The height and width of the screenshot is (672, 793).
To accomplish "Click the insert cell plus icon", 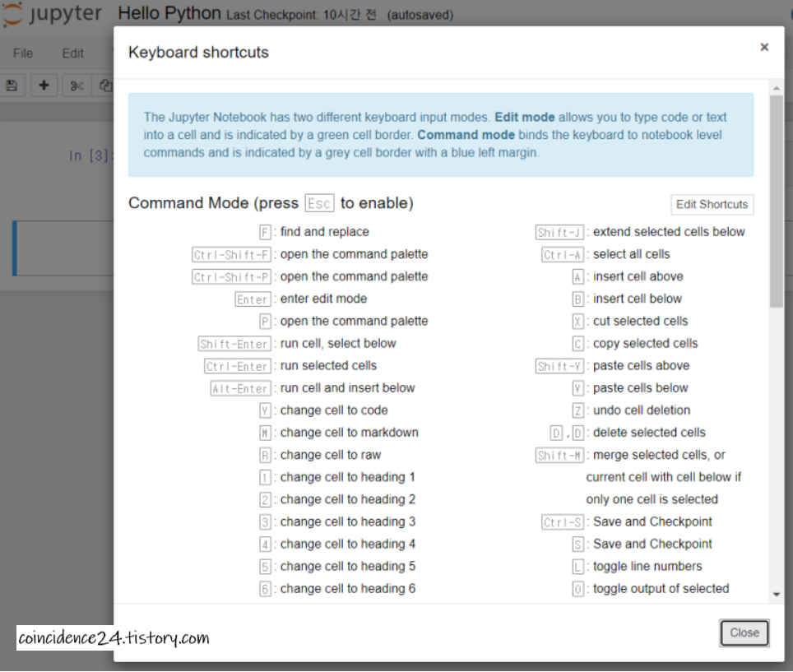I will coord(44,86).
